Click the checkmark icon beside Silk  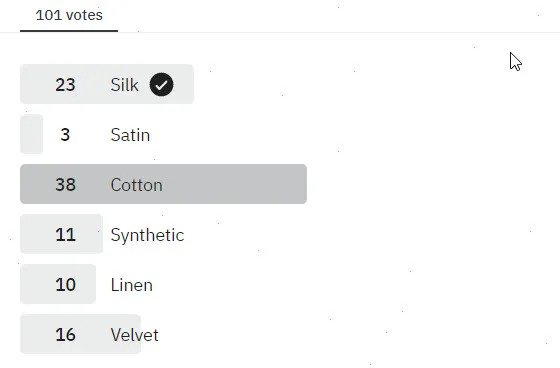pos(161,85)
